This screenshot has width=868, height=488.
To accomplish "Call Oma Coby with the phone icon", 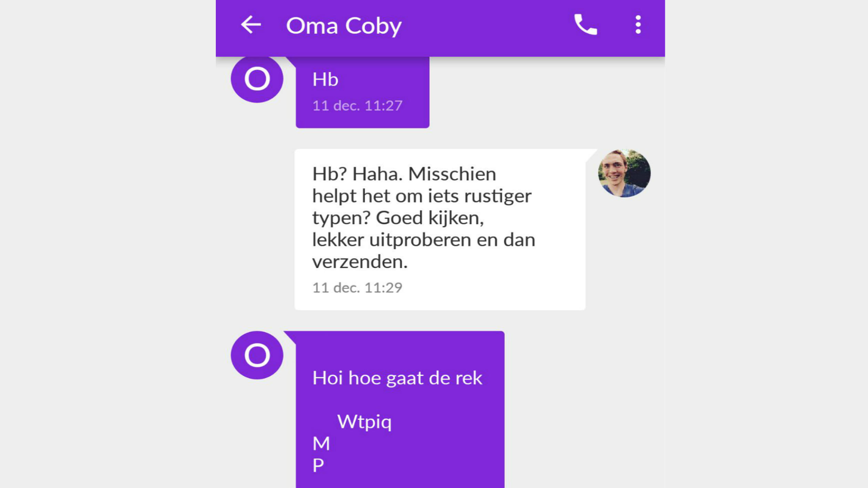I will 586,25.
